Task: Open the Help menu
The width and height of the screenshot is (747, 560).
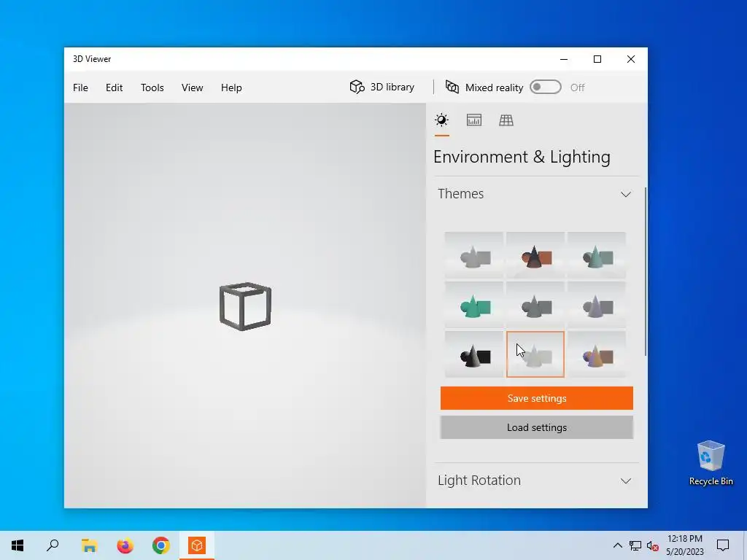Action: [231, 87]
